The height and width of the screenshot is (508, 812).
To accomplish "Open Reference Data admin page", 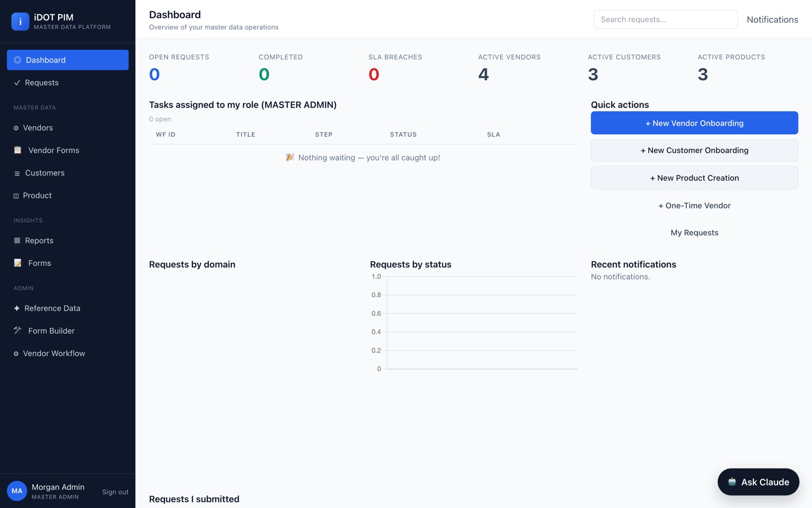I will 68,308.
